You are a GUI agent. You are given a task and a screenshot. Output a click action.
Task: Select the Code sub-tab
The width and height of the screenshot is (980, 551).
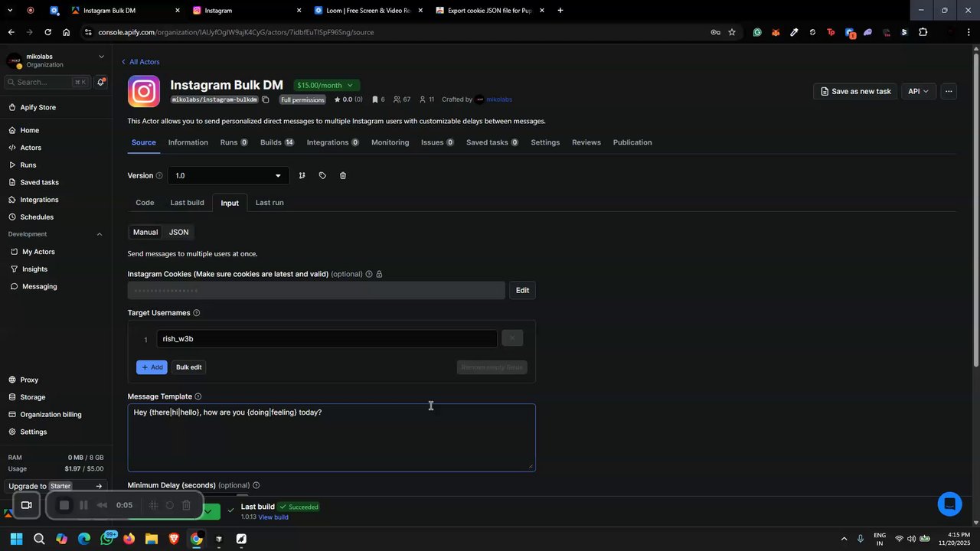[x=145, y=203]
